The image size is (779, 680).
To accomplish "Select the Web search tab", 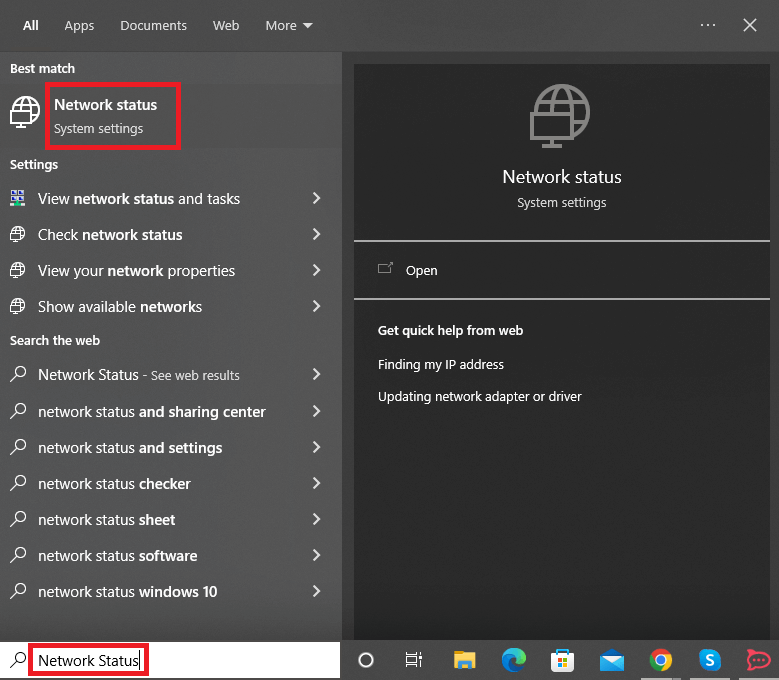I will [x=226, y=25].
